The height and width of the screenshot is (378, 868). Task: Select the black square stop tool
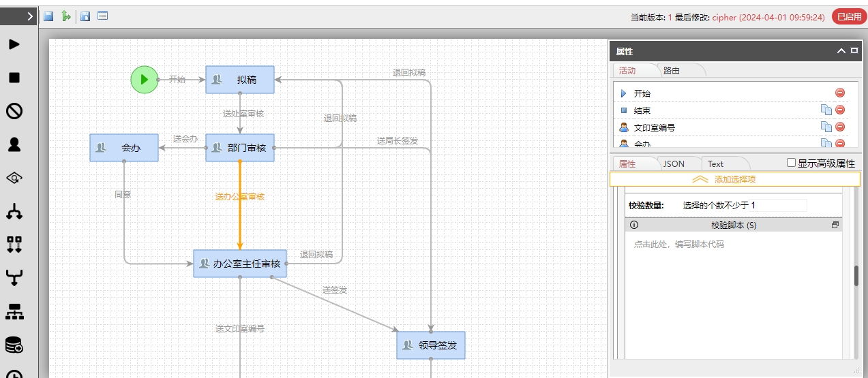(14, 78)
